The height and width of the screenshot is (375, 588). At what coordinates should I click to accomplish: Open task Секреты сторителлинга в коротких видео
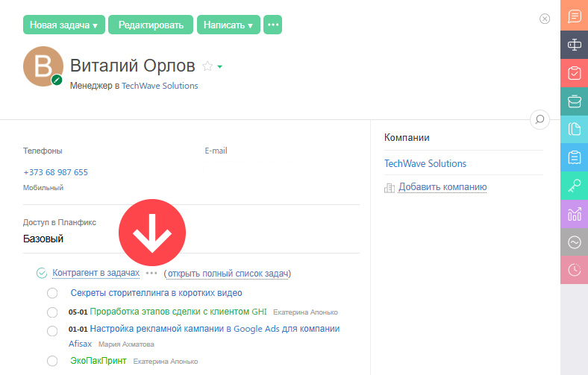tap(157, 293)
